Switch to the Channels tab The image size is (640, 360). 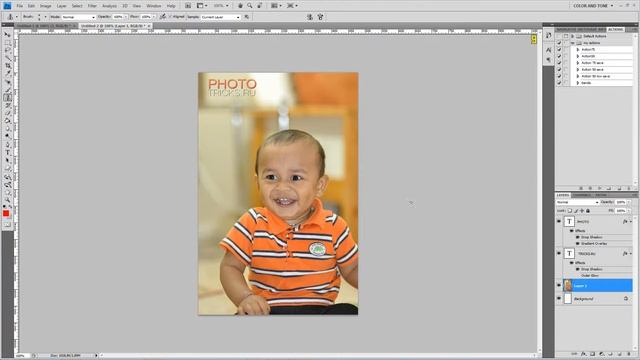point(582,195)
